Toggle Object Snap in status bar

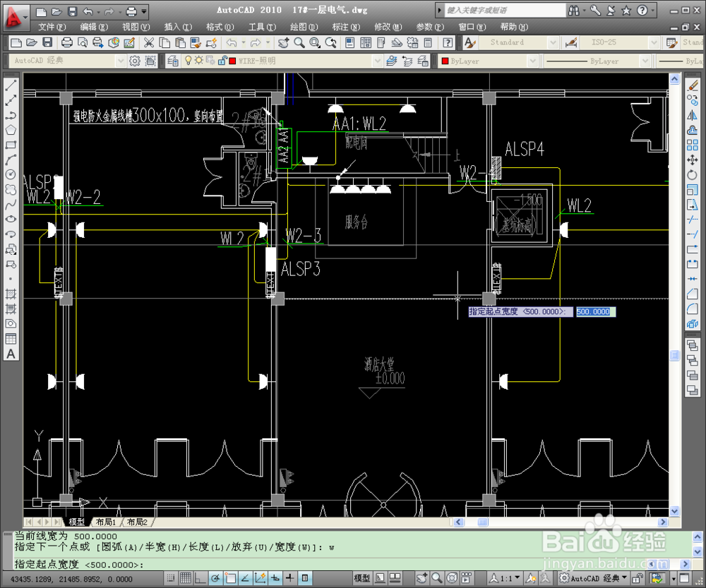click(x=230, y=578)
